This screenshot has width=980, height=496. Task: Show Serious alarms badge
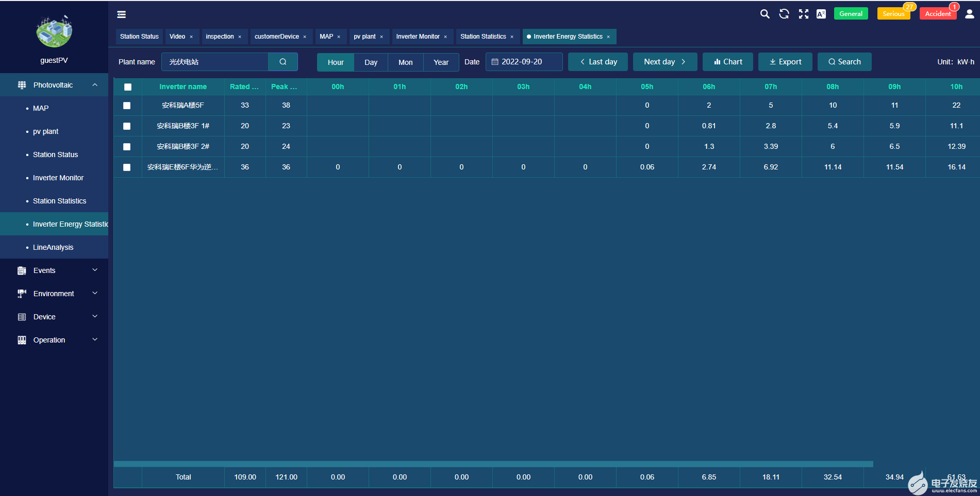pos(894,14)
